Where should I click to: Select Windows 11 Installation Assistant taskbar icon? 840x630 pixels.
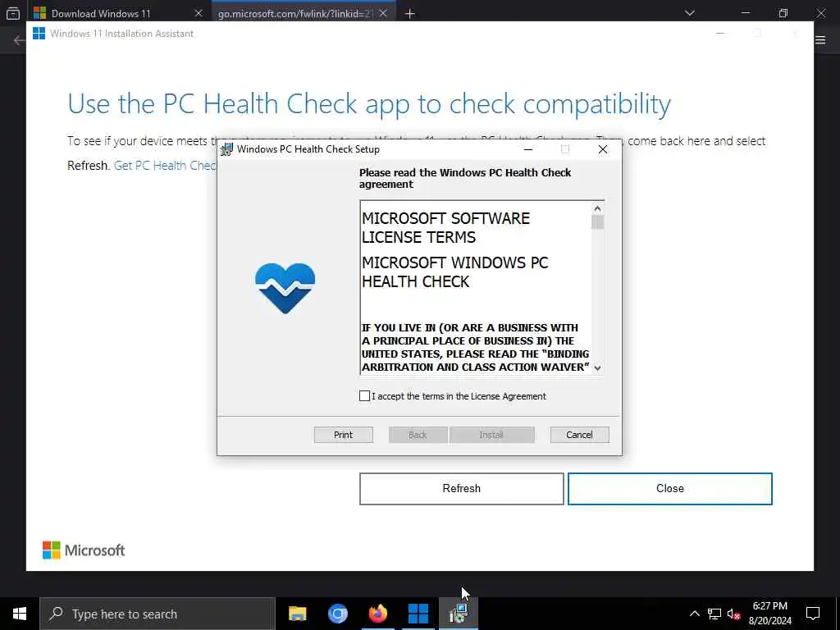tap(418, 614)
